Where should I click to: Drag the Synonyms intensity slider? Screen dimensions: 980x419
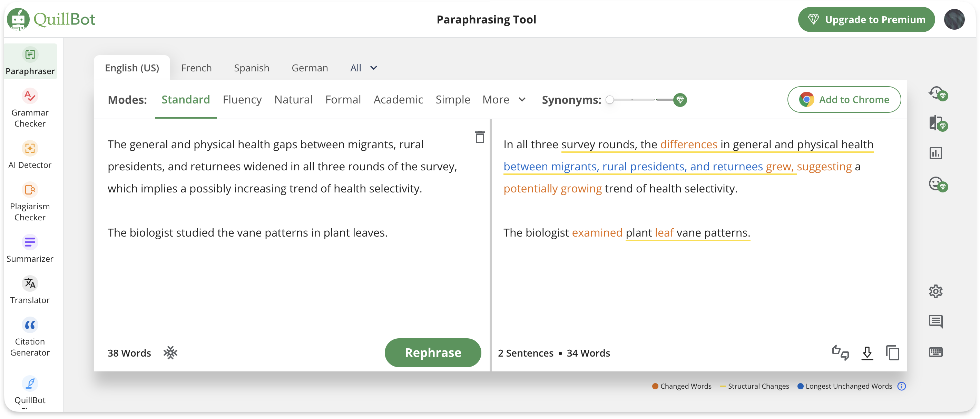tap(609, 99)
